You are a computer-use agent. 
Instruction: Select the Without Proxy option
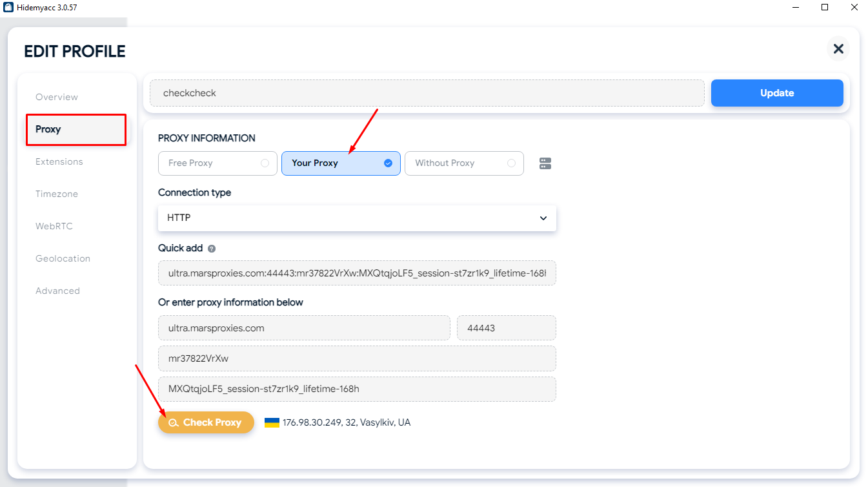[x=464, y=163]
